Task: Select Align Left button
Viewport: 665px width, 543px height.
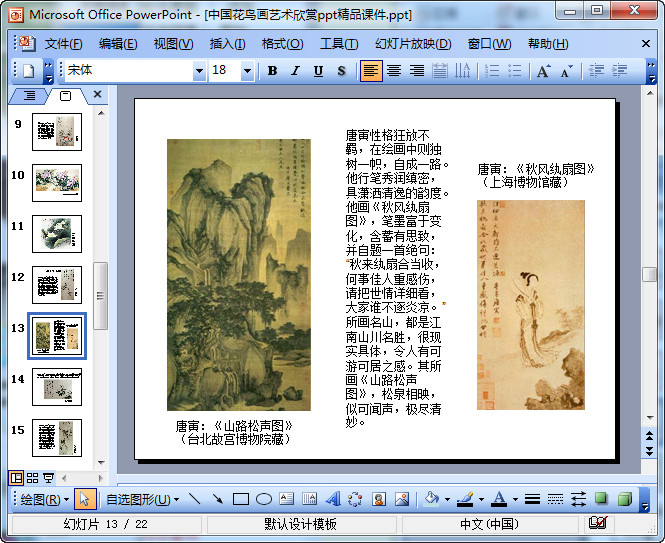Action: (x=371, y=70)
